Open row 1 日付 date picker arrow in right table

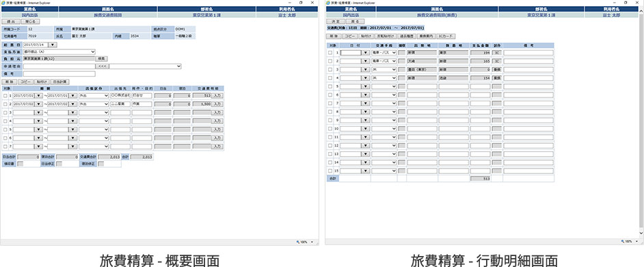[365, 53]
